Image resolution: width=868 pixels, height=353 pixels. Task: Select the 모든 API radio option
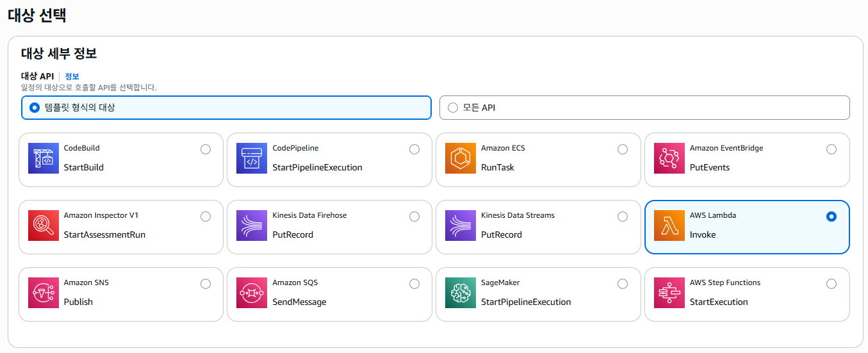coord(453,108)
